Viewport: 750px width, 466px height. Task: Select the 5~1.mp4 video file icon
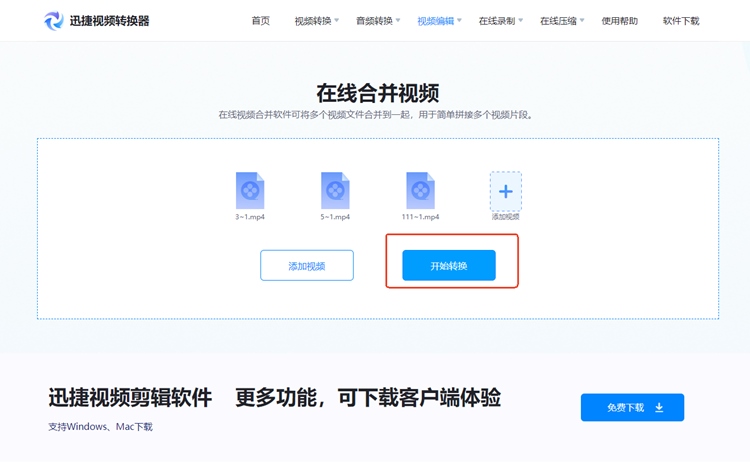click(x=335, y=190)
